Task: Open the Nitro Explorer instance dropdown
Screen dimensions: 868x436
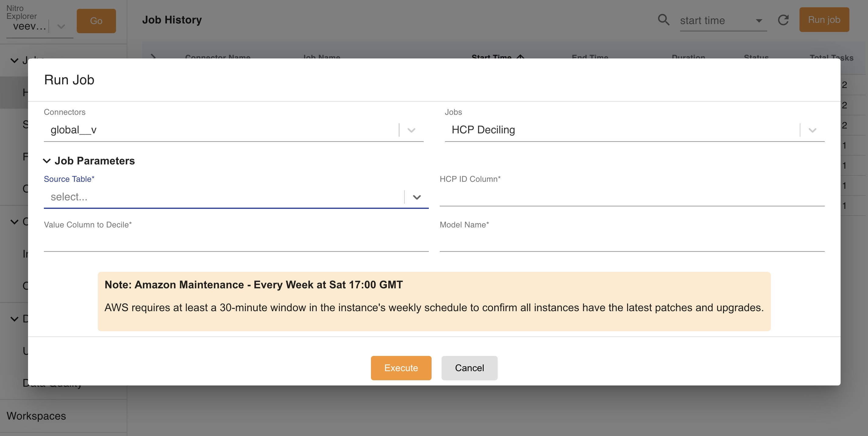Action: tap(61, 26)
